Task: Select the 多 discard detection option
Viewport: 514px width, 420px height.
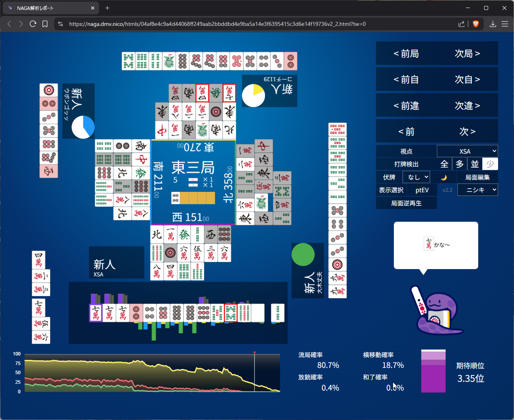Action: pyautogui.click(x=459, y=164)
